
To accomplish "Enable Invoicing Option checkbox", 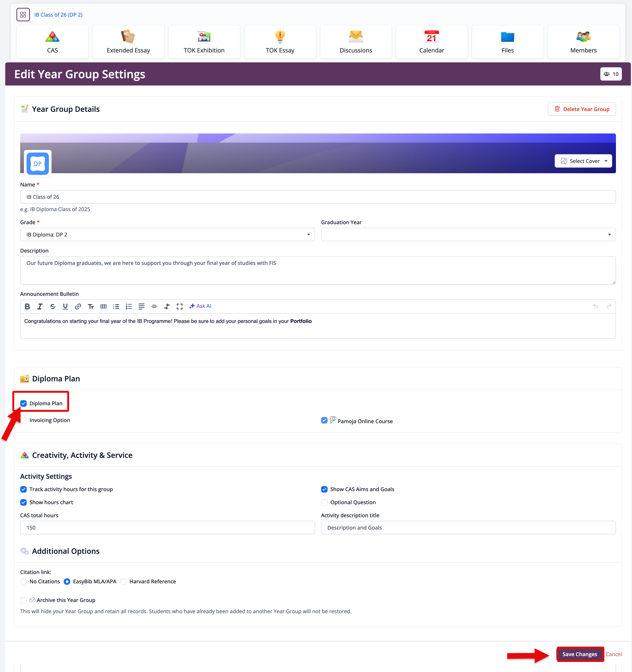I will click(24, 420).
